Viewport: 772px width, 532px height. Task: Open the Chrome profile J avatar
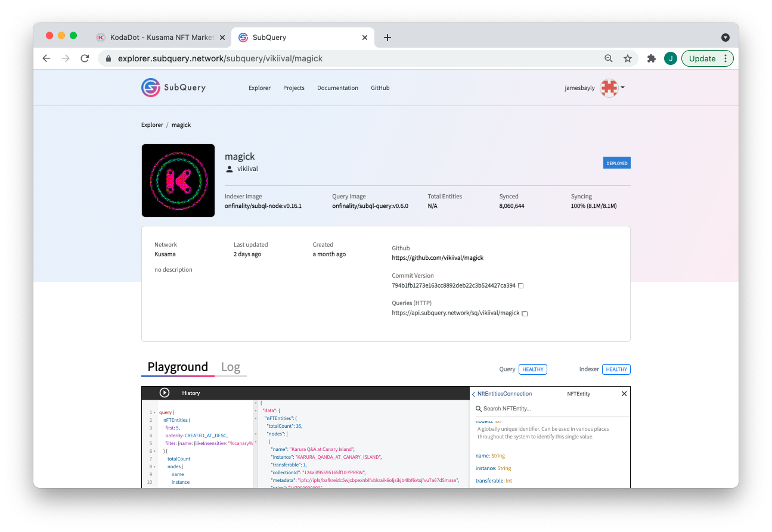coord(671,58)
